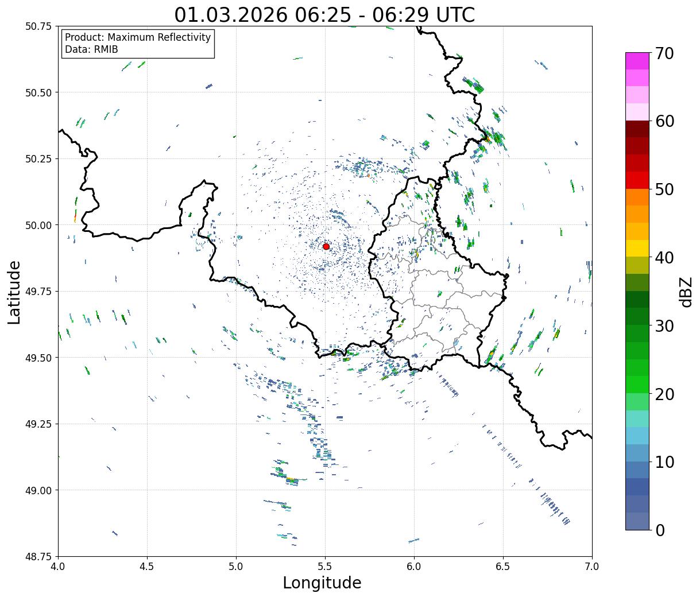700x597 pixels.
Task: Select the 'Data: RMIB' legend text
Action: point(91,49)
